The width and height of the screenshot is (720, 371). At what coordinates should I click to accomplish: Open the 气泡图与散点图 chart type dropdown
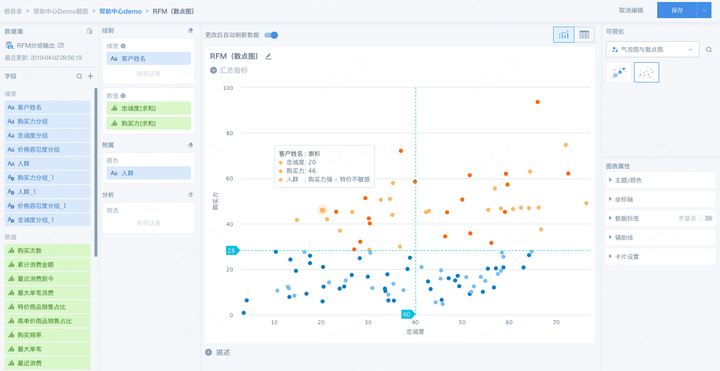(652, 50)
